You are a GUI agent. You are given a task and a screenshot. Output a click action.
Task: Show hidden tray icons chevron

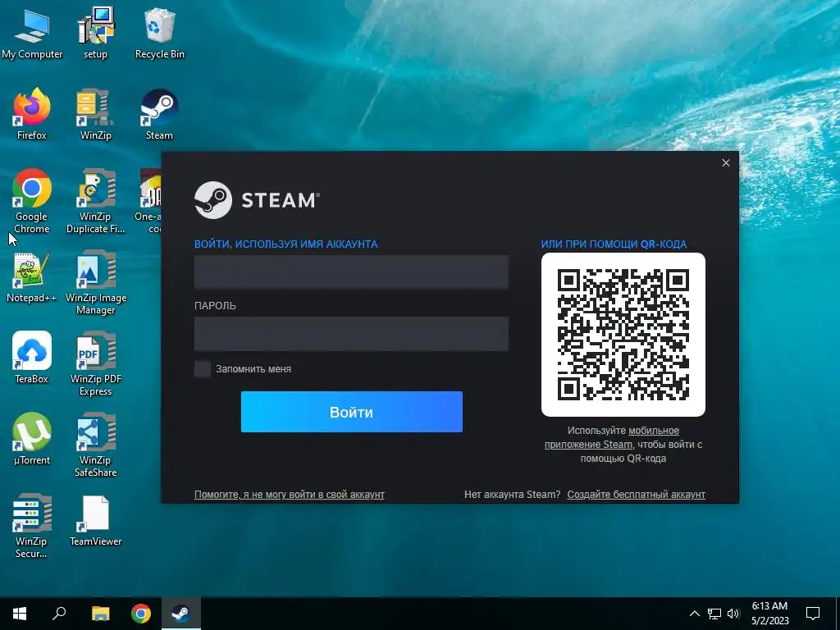point(694,614)
